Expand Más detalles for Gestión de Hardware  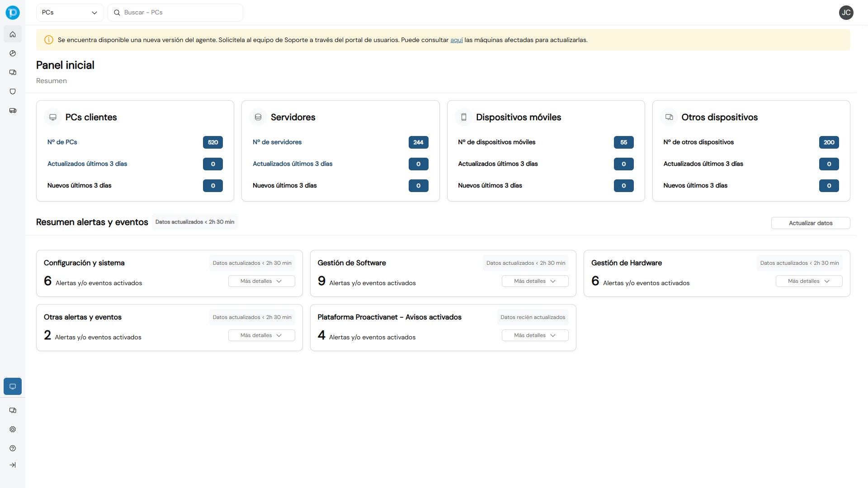coord(809,281)
